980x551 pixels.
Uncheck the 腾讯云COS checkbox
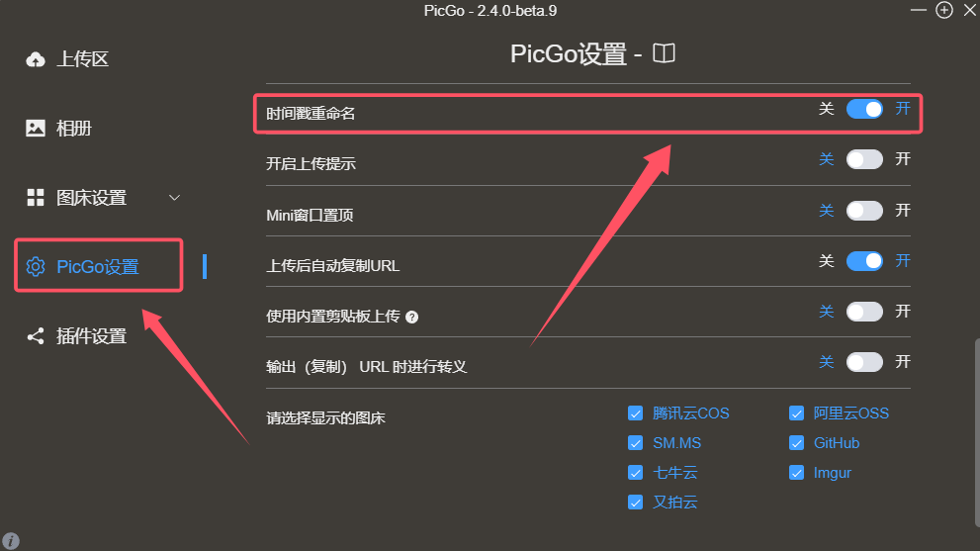636,413
